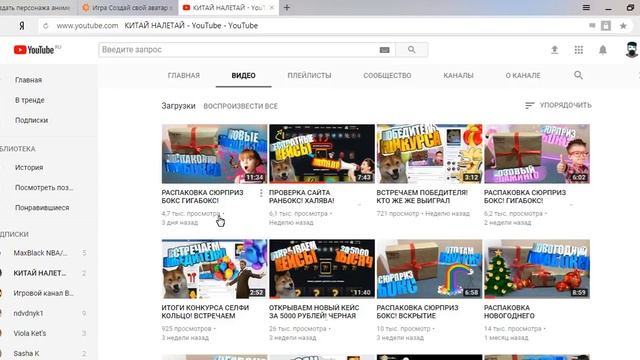
Task: Open the СООБЩЕСТВО tab
Action: (387, 76)
